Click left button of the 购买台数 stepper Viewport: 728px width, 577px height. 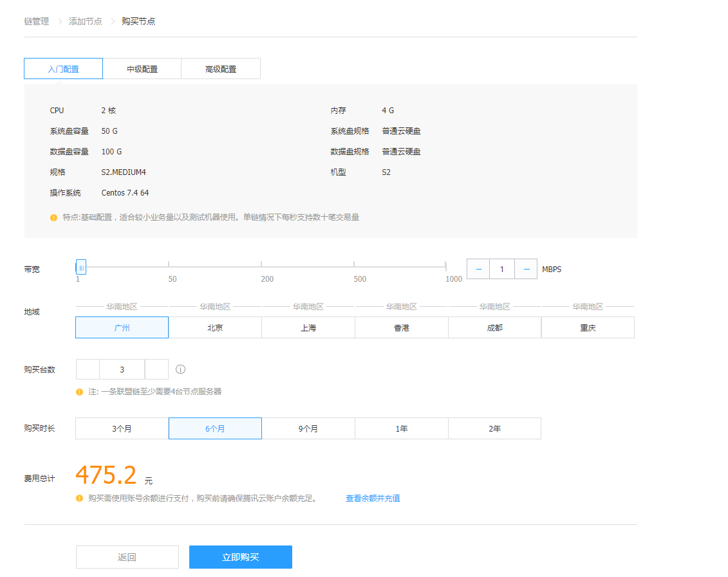(x=88, y=370)
